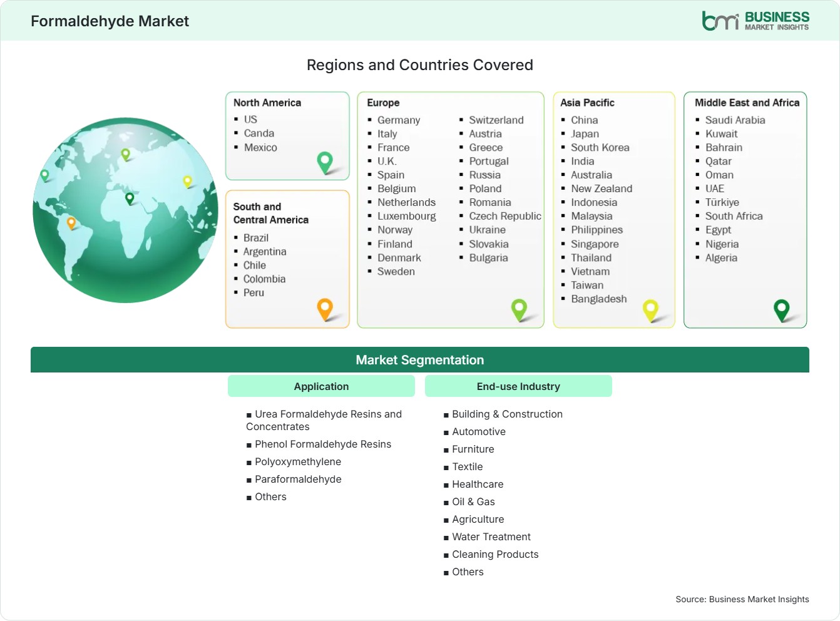Click the dark green pin in Middle East and Africa box

click(782, 310)
